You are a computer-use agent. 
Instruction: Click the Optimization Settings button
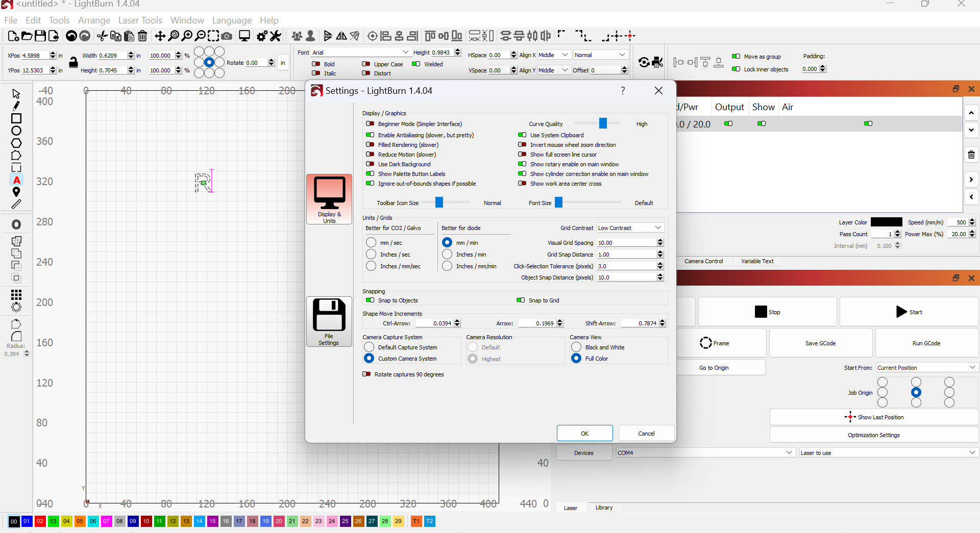[x=874, y=435]
